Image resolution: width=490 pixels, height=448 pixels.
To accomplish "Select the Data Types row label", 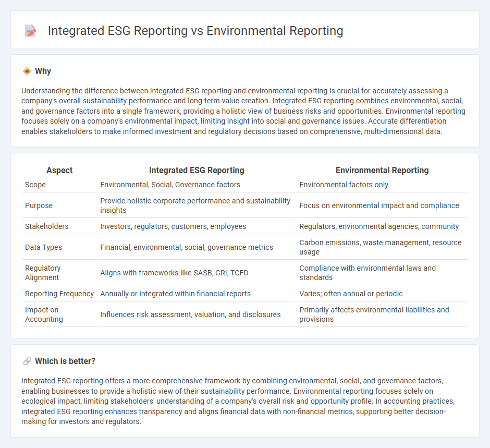I will [43, 247].
